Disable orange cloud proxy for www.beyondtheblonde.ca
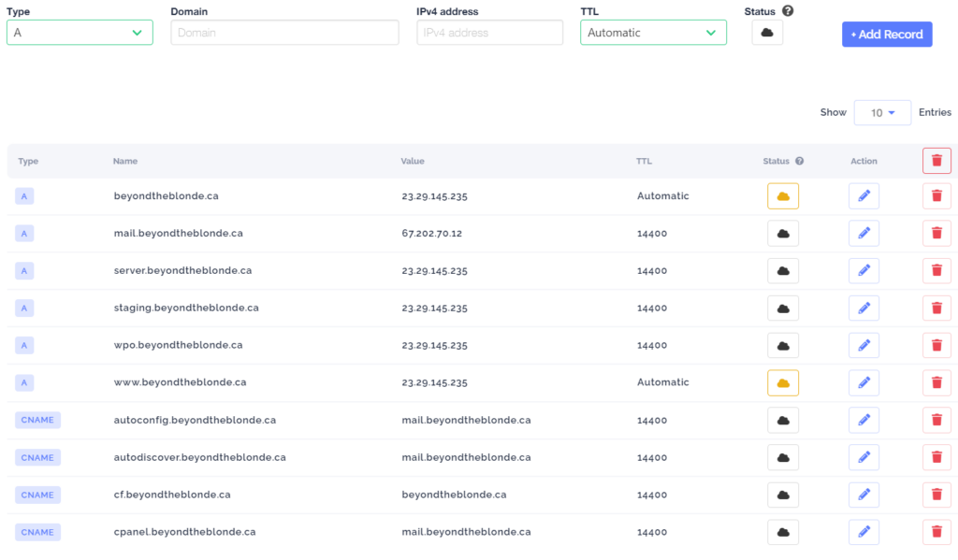 click(783, 382)
